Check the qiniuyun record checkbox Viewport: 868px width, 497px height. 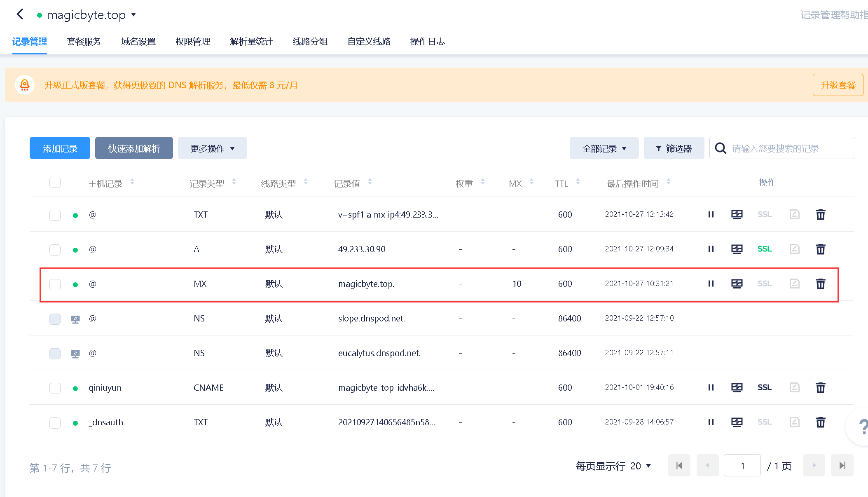(x=55, y=388)
